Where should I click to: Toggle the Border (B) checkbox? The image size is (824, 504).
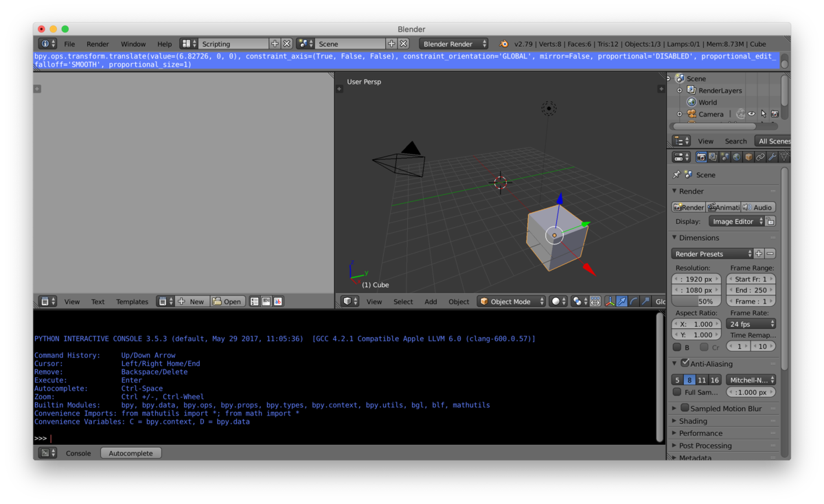pyautogui.click(x=677, y=347)
